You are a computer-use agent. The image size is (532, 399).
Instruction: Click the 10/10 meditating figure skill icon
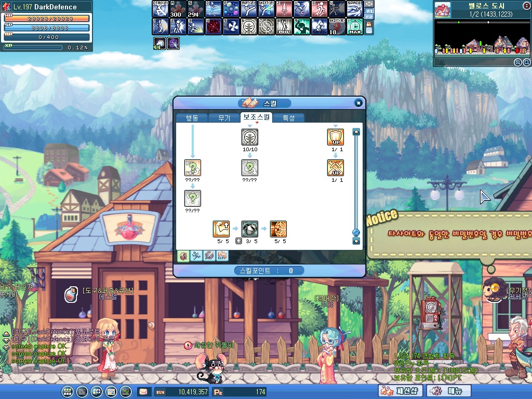tap(250, 137)
